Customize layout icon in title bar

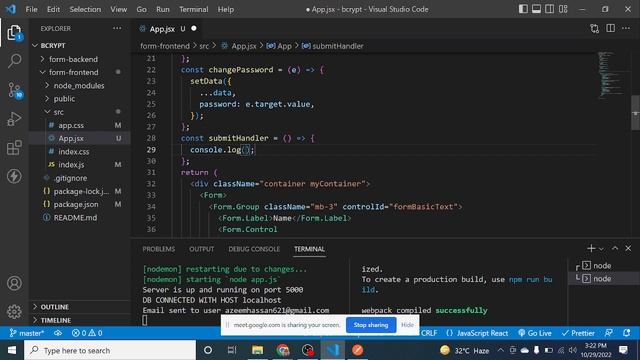coord(563,9)
